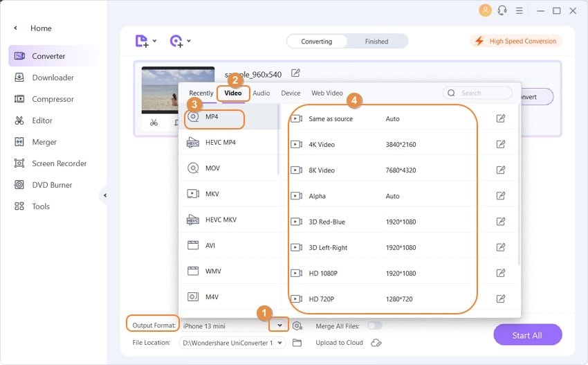Click the trim scissors icon under thumbnail

[154, 123]
